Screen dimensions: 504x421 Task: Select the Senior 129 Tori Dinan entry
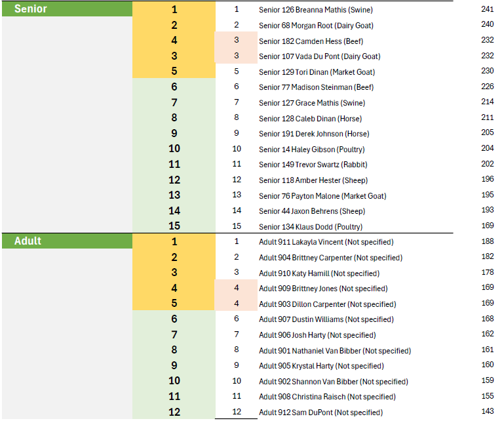(x=317, y=72)
